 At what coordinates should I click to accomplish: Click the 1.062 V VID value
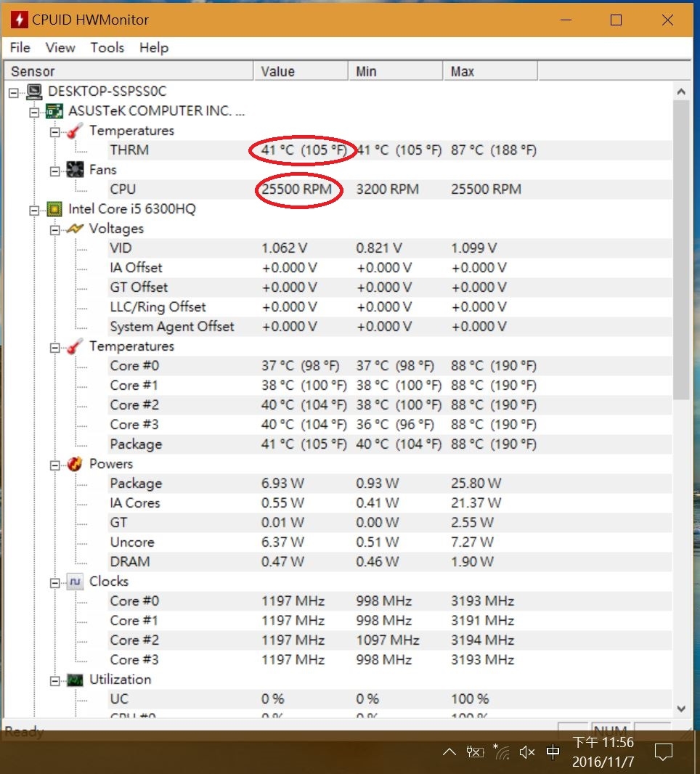coord(285,248)
